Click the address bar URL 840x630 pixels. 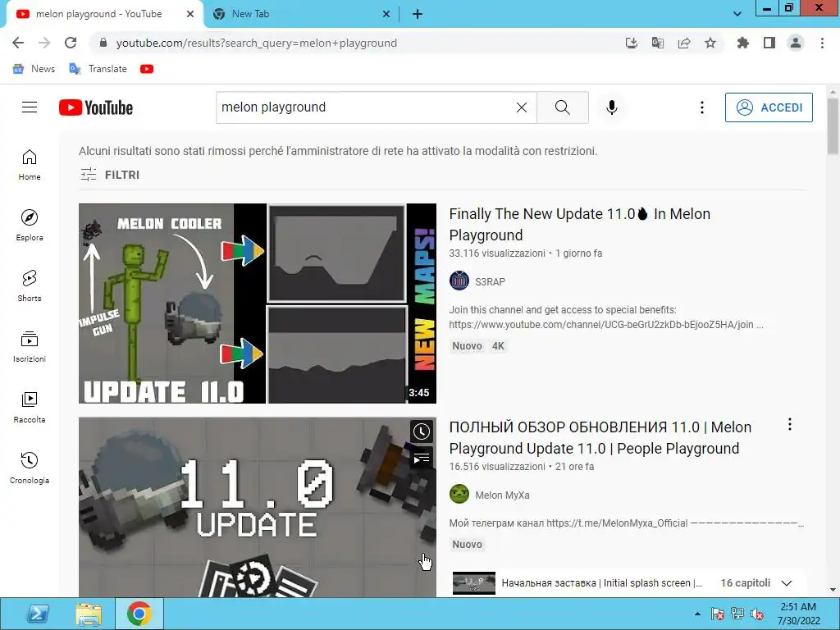point(257,43)
